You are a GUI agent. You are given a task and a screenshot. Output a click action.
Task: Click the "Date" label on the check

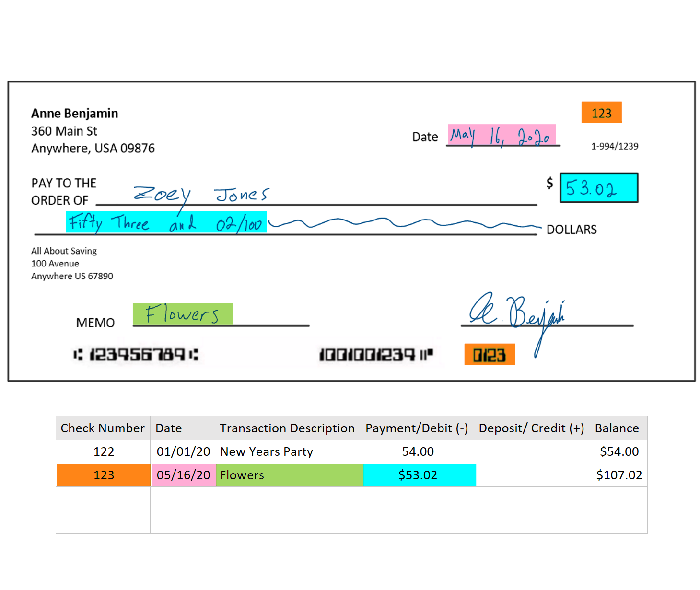(x=425, y=137)
